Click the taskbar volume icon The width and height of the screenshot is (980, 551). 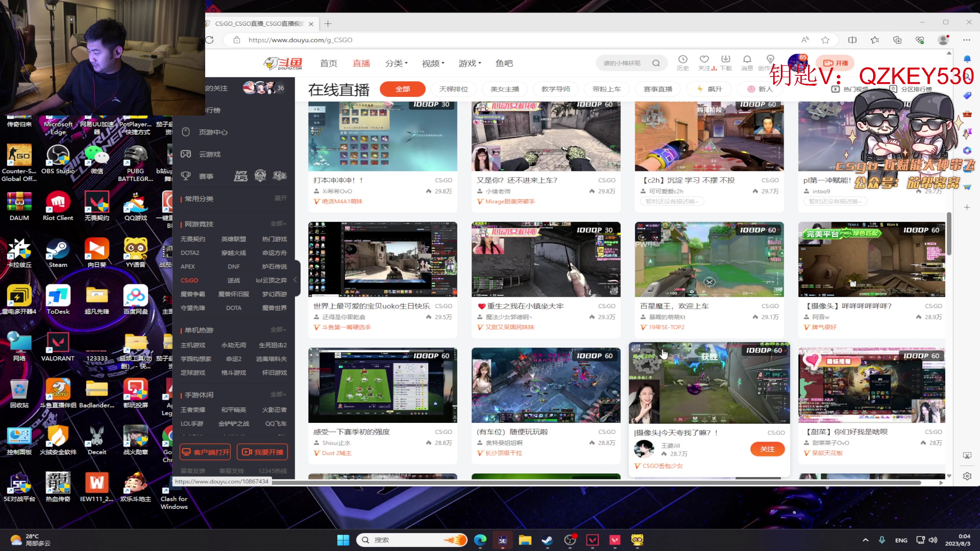coord(933,540)
